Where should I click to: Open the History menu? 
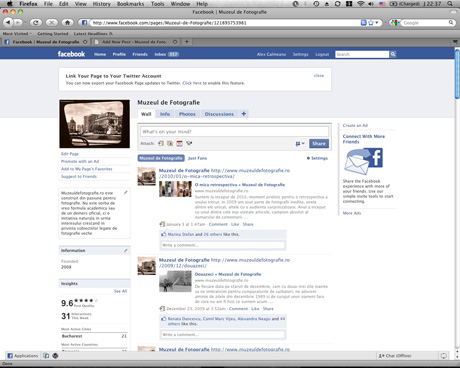pos(101,4)
